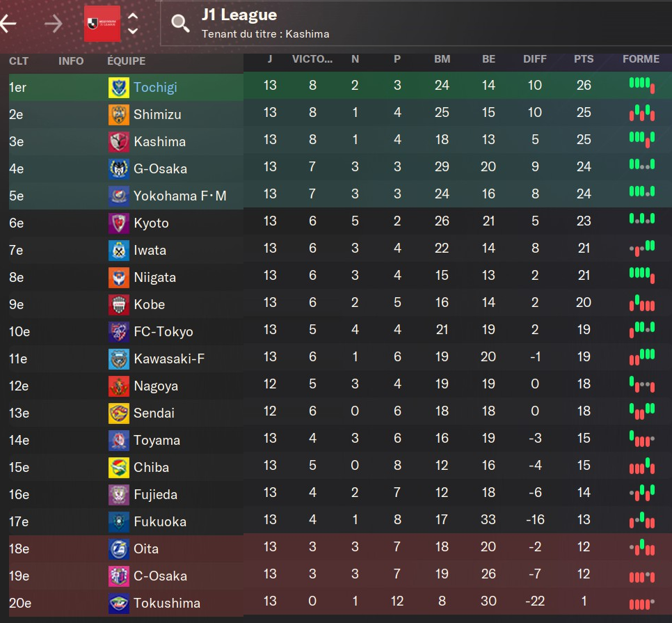Click the Tochigi club crest
The height and width of the screenshot is (623, 672).
[118, 87]
